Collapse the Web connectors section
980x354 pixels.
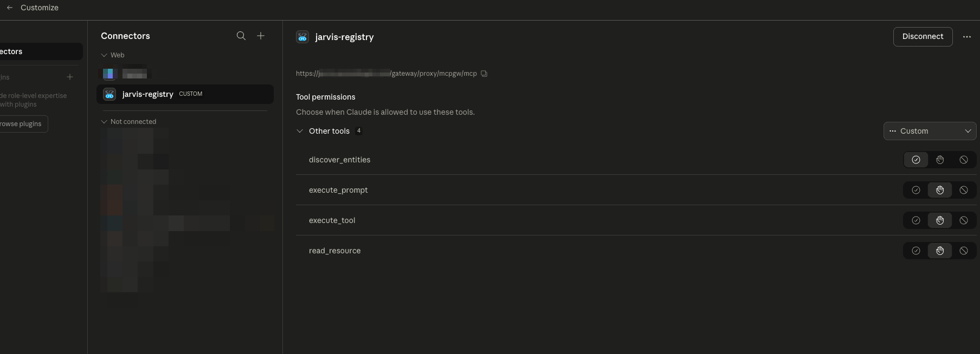coord(104,55)
